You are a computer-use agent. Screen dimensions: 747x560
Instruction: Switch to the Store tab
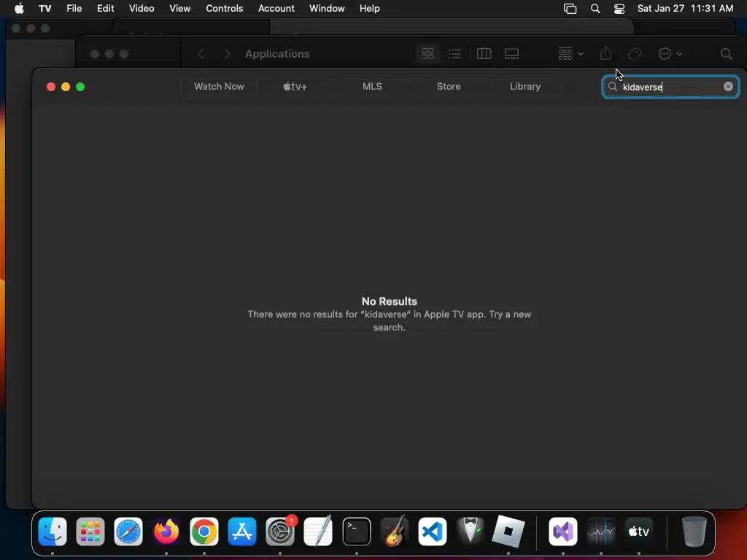[x=449, y=86]
